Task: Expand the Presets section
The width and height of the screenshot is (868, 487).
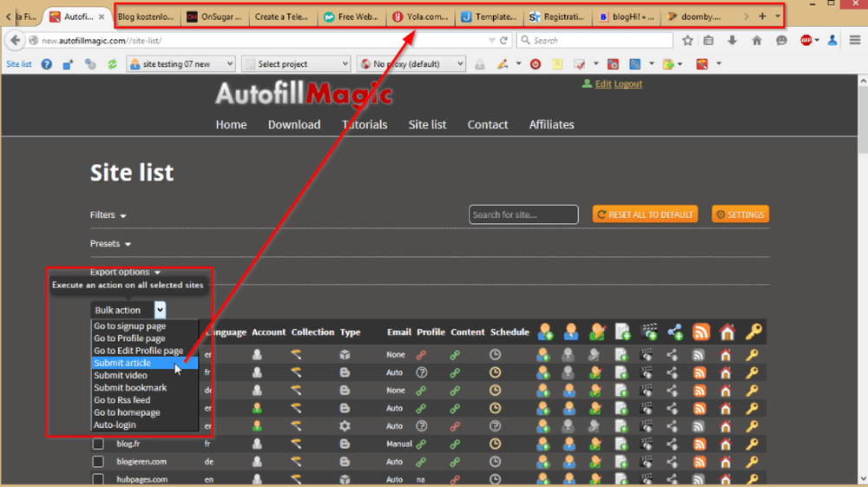Action: click(110, 243)
